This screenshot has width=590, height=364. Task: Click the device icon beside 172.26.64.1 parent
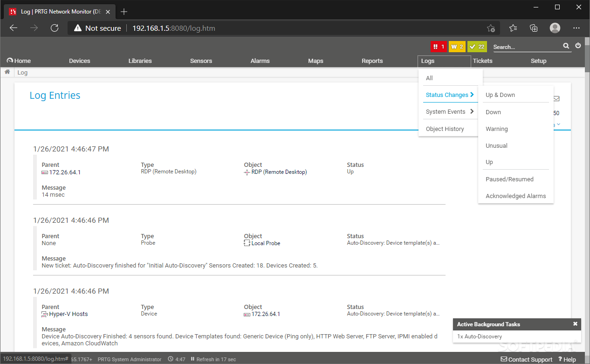coord(45,172)
